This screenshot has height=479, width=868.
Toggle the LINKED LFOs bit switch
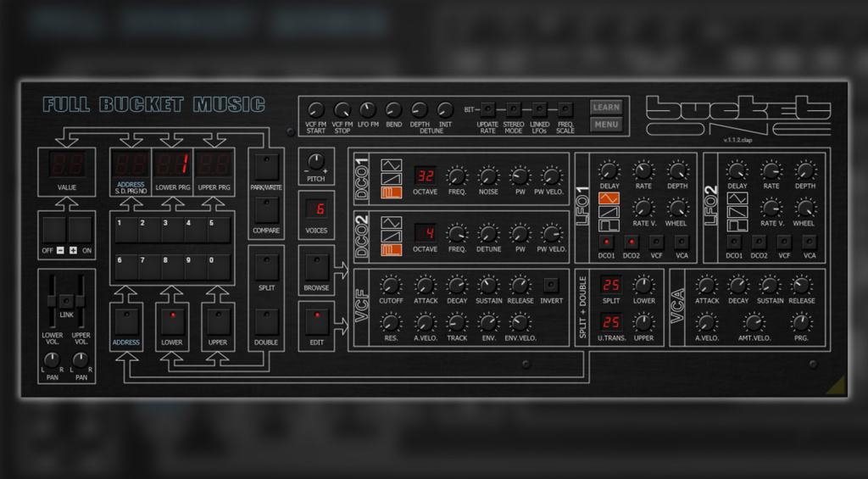tap(539, 109)
